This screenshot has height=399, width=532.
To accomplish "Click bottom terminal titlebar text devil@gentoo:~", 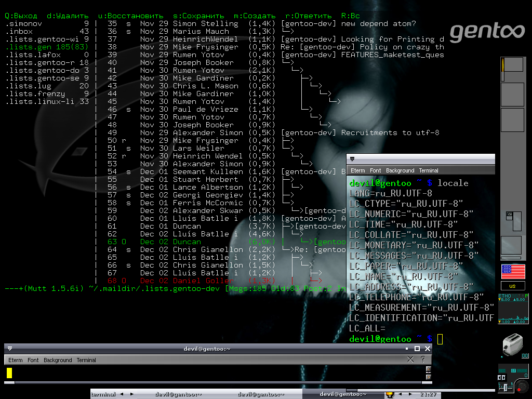I will [x=207, y=349].
